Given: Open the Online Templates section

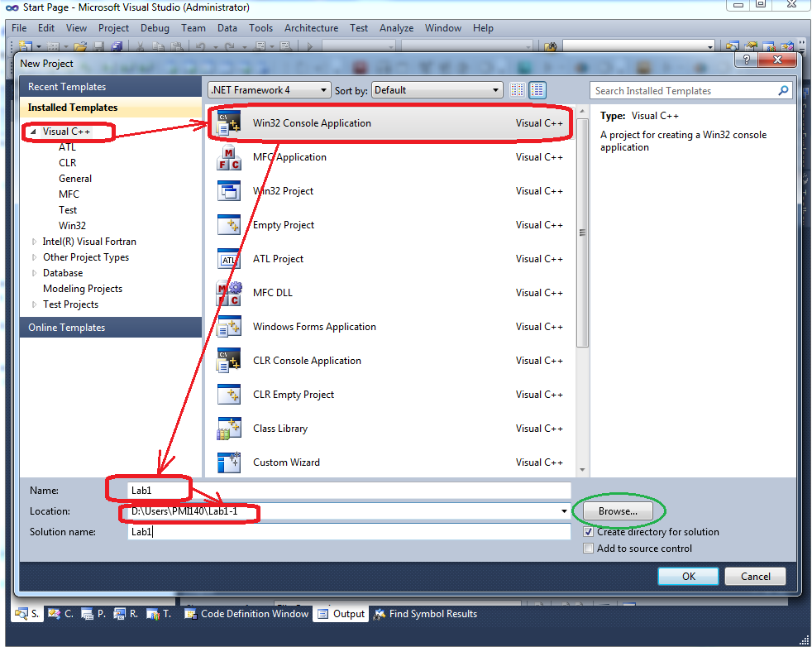Looking at the screenshot, I should tap(111, 328).
